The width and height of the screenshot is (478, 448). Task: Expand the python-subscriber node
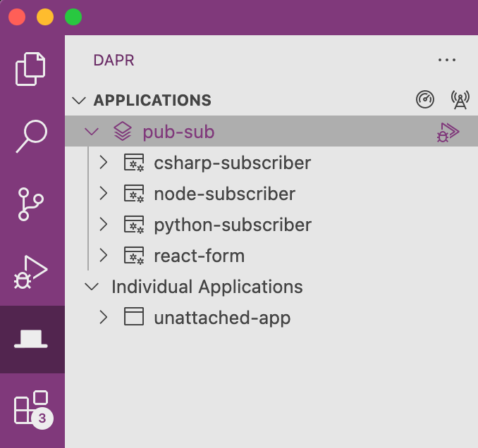pos(104,225)
